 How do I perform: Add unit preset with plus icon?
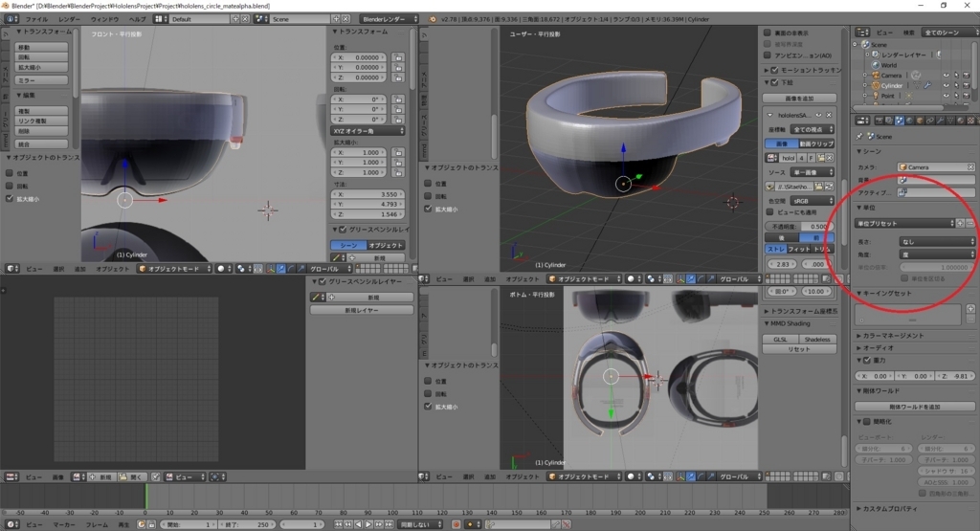(x=961, y=223)
